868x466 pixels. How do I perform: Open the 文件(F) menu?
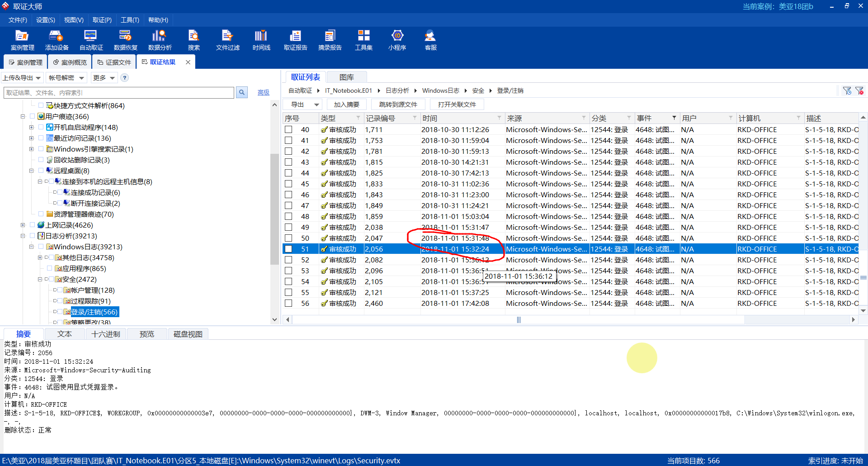[18, 20]
